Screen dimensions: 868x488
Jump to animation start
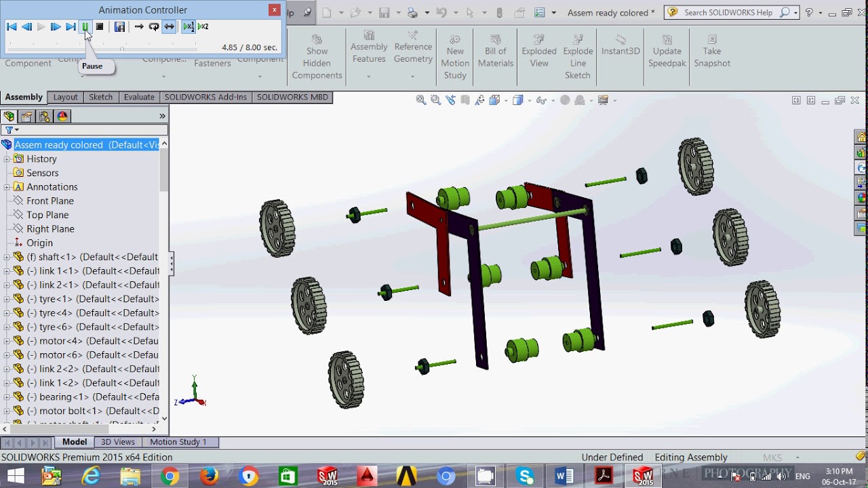pos(12,26)
